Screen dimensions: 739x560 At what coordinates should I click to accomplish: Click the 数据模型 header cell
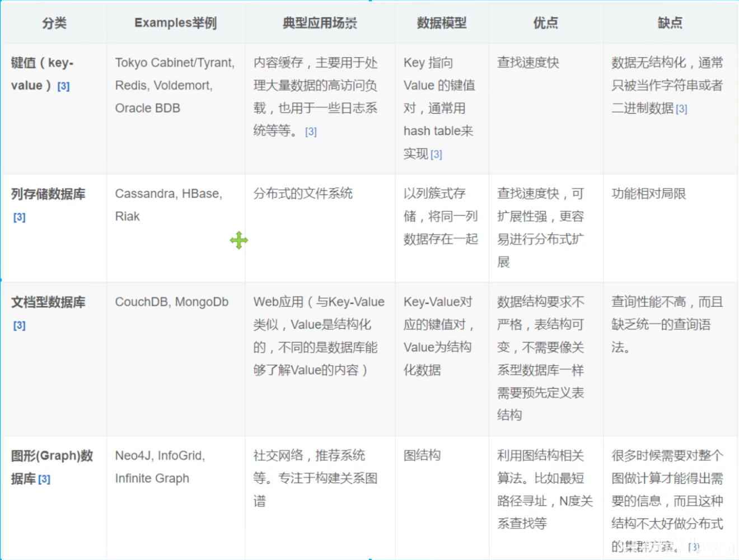click(442, 23)
